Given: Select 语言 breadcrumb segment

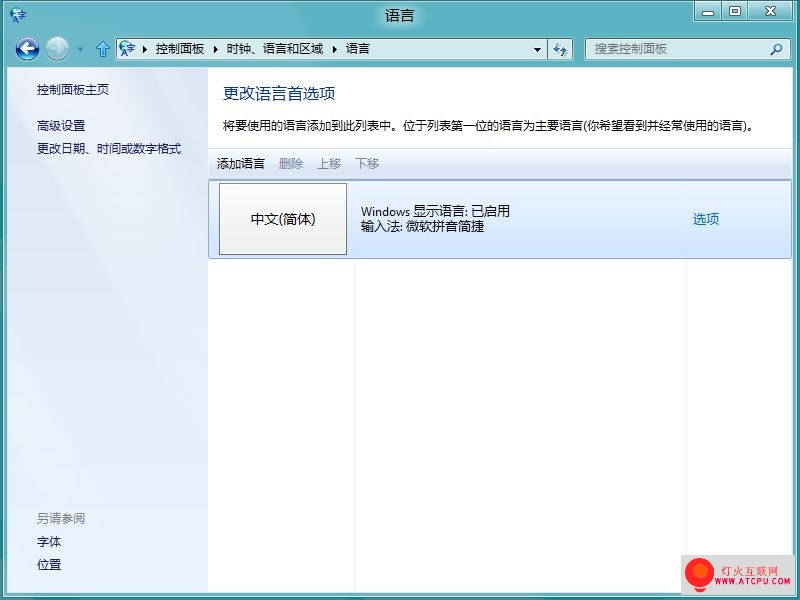Looking at the screenshot, I should 357,49.
